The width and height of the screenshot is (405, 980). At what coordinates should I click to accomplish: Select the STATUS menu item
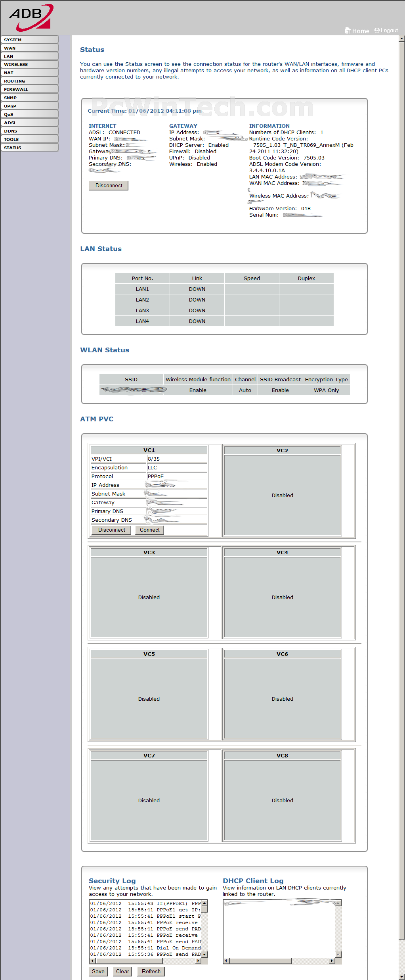(30, 148)
